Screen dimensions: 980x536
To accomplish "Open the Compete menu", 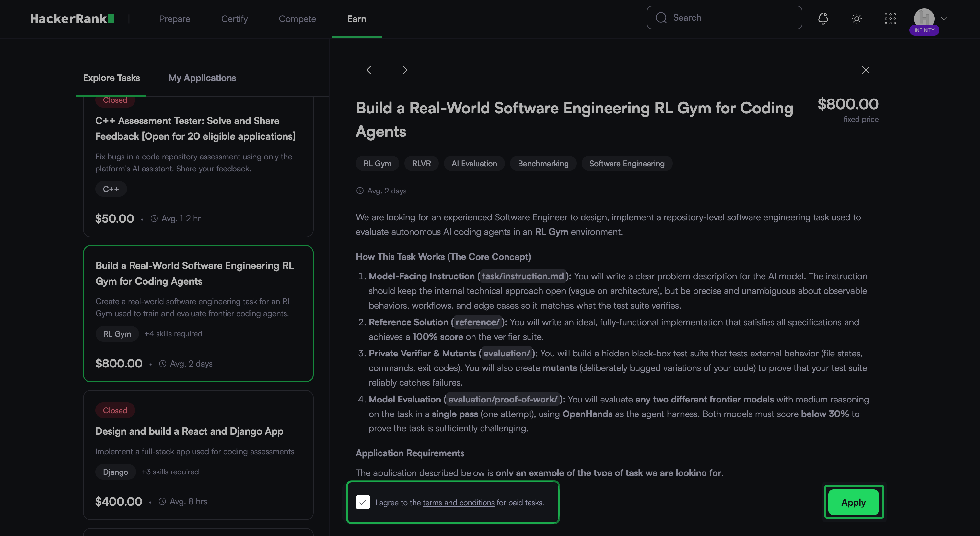I will click(x=297, y=19).
